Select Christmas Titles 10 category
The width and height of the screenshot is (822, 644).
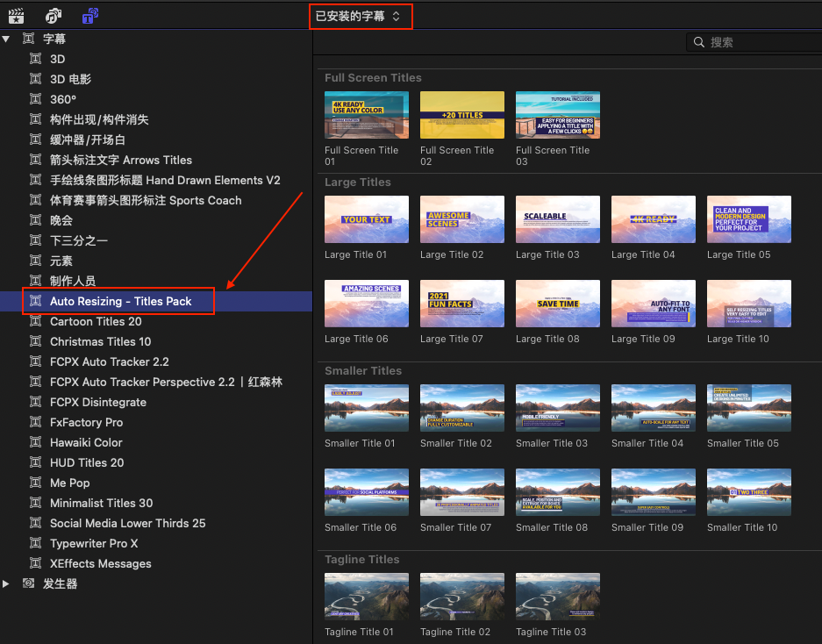pos(101,341)
